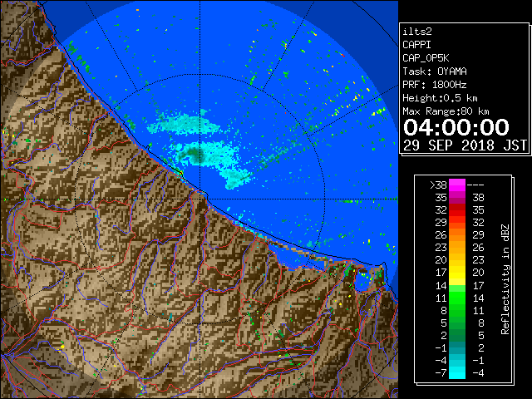
Task: Click the 04:00:00 timestamp
Action: [456, 127]
